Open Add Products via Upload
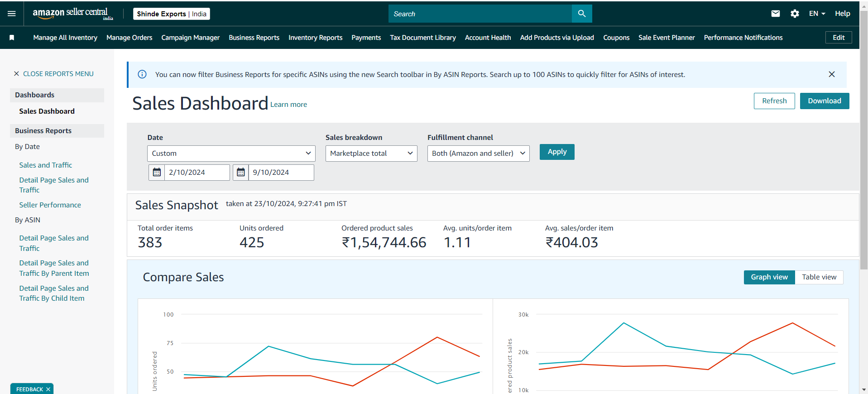The image size is (868, 394). [557, 38]
